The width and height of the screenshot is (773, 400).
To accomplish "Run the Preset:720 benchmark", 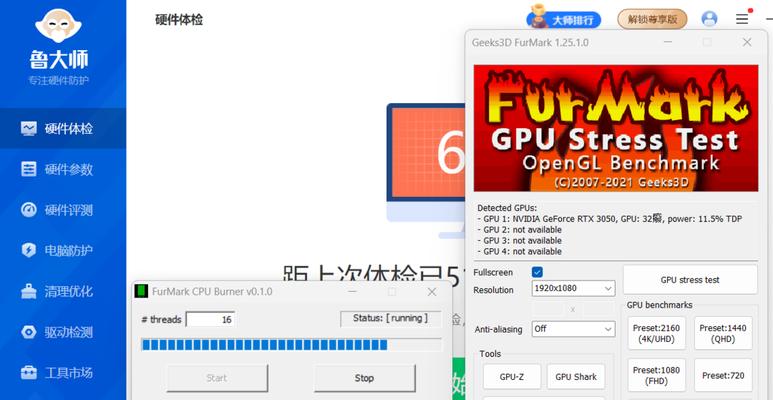I will 723,375.
